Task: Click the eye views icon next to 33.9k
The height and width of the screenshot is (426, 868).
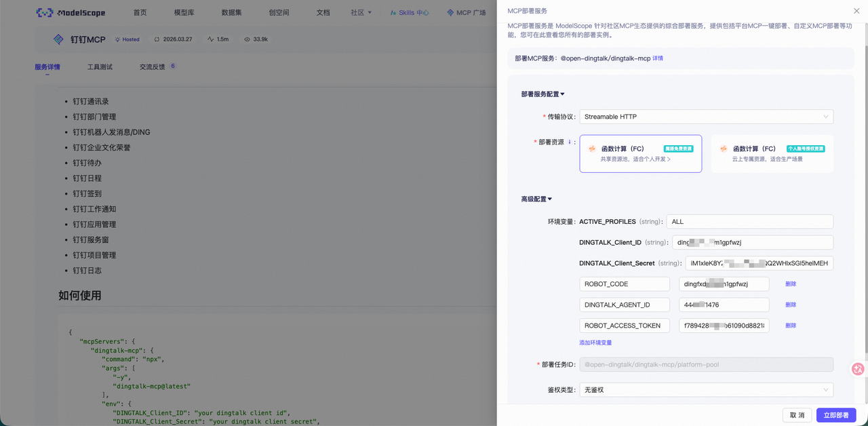Action: click(x=247, y=39)
